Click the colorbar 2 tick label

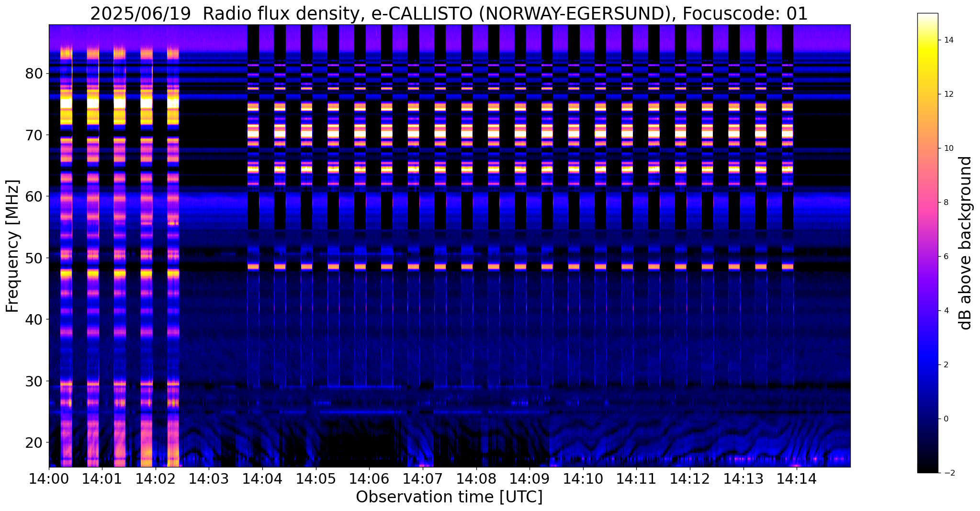[946, 365]
